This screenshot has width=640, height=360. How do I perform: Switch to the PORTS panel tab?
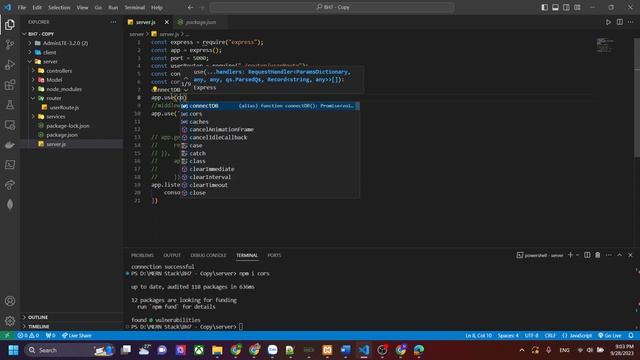pyautogui.click(x=274, y=255)
